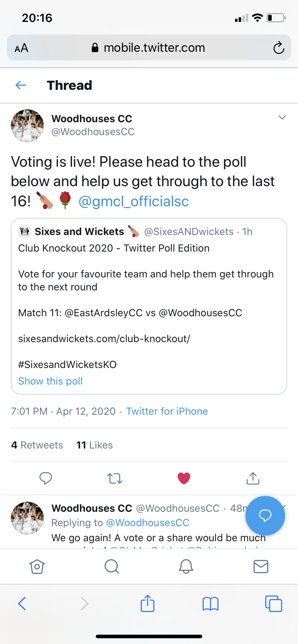
Task: Open the @gmcl_officialsc mention
Action: pos(134,201)
